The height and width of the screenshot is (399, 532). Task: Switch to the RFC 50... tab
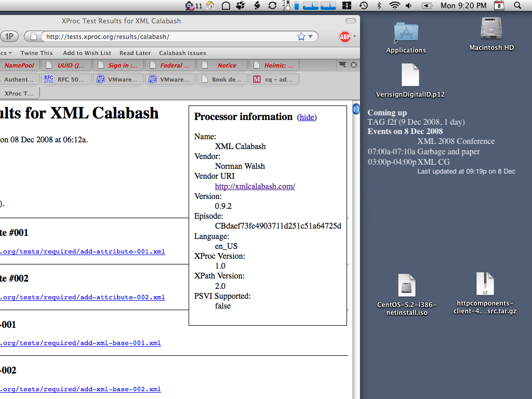[66, 79]
